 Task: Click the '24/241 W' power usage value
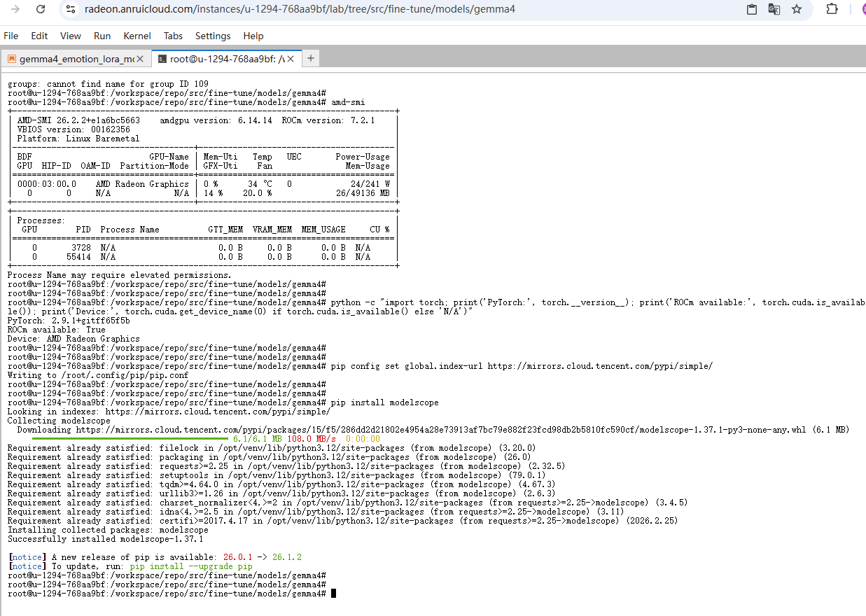[370, 184]
